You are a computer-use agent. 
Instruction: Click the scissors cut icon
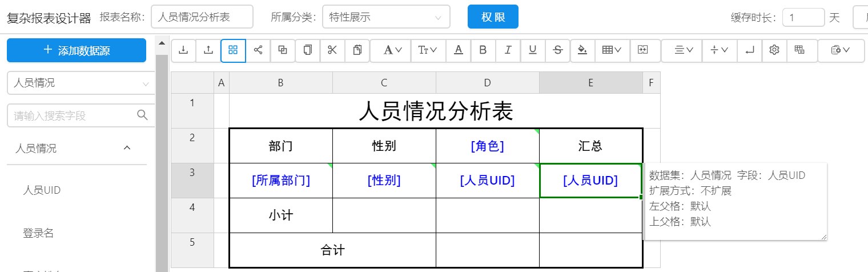click(332, 50)
